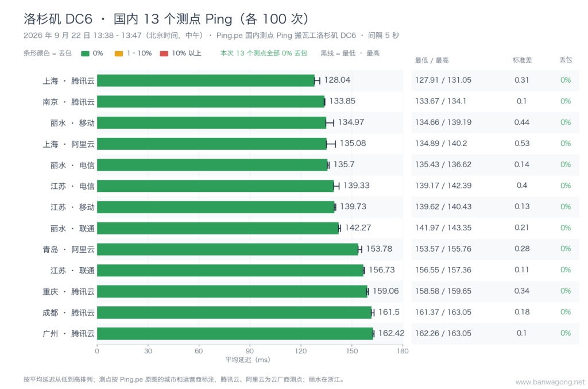This screenshot has width=588, height=389.
Task: Select the row label 重庆 · 腾讯云
Action: tap(68, 291)
